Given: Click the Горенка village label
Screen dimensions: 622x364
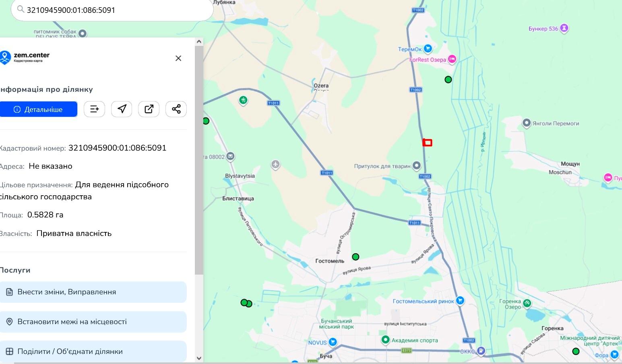Looking at the screenshot, I should click(552, 328).
